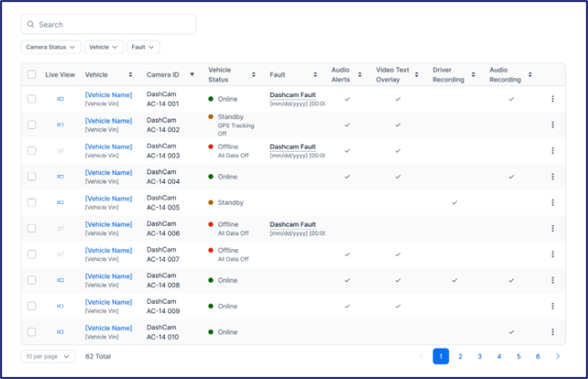Open more options for AC-14 010 row
This screenshot has height=379, width=588.
(x=553, y=332)
